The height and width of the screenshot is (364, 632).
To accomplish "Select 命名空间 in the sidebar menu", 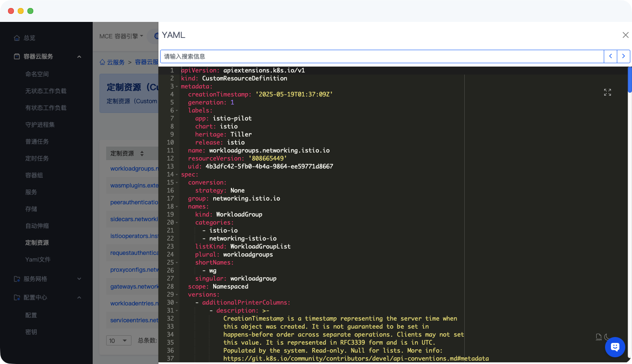I will [x=37, y=74].
